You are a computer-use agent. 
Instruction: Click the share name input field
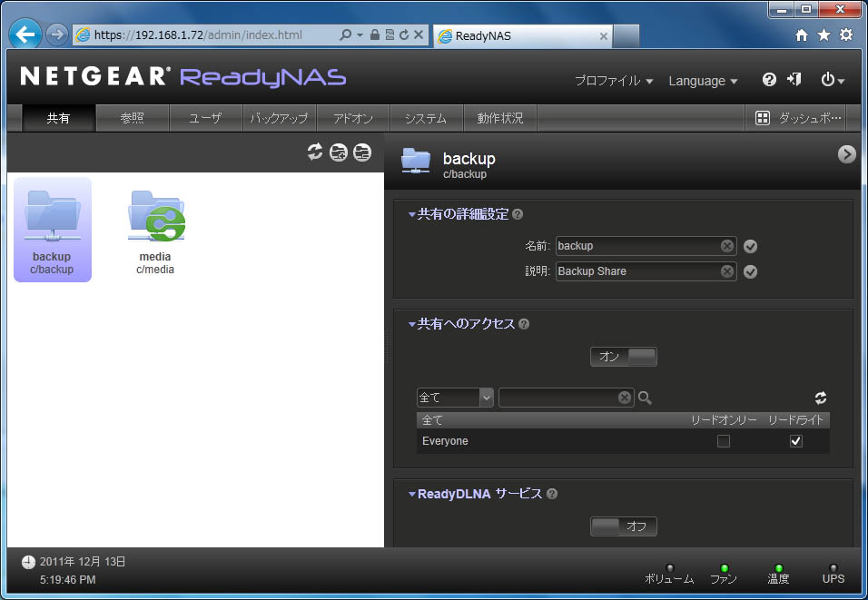636,246
